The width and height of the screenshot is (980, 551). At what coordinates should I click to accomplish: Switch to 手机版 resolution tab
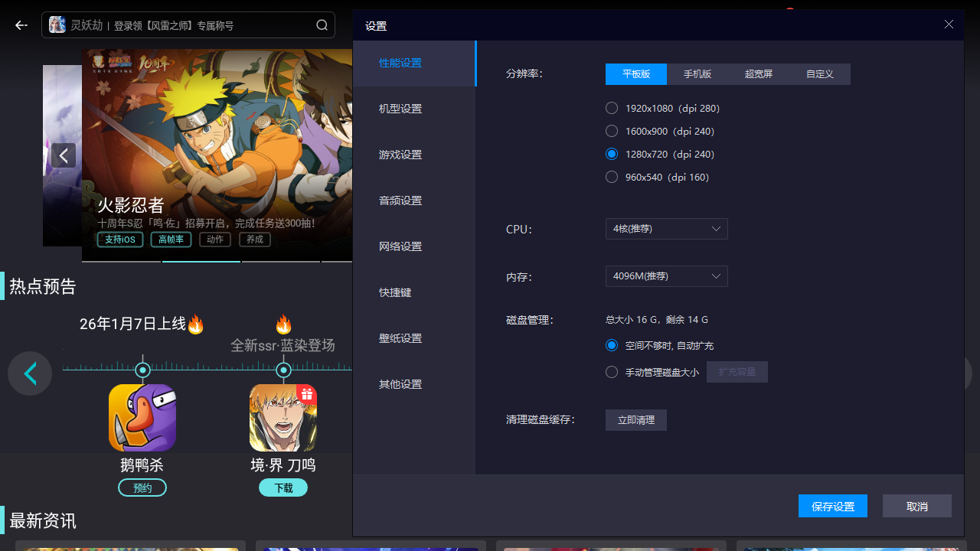tap(697, 74)
